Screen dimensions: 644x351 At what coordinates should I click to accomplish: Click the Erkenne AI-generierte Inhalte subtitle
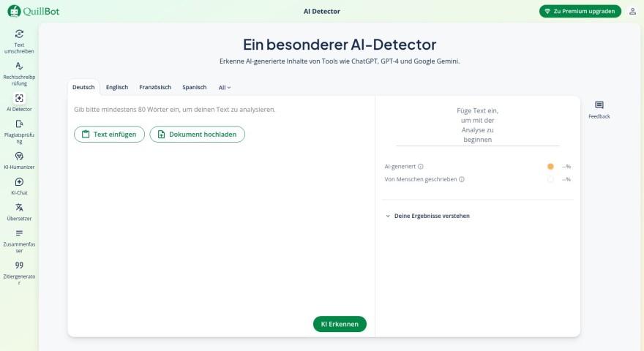(x=340, y=61)
